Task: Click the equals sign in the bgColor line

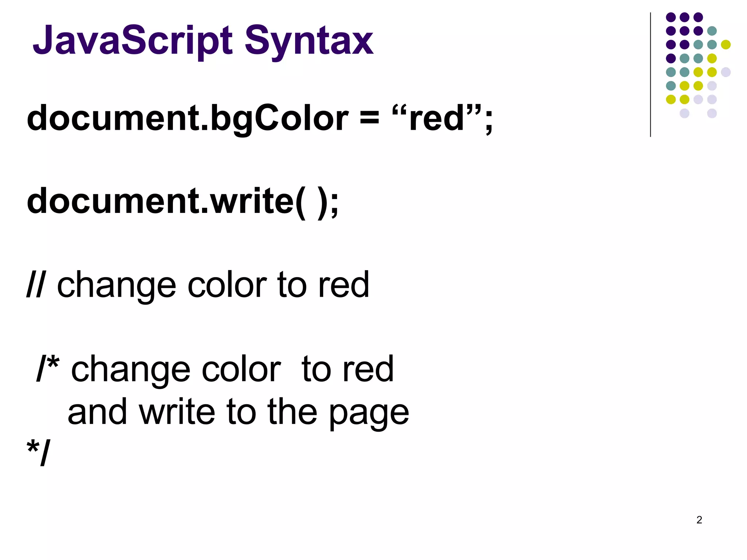Action: coord(369,119)
